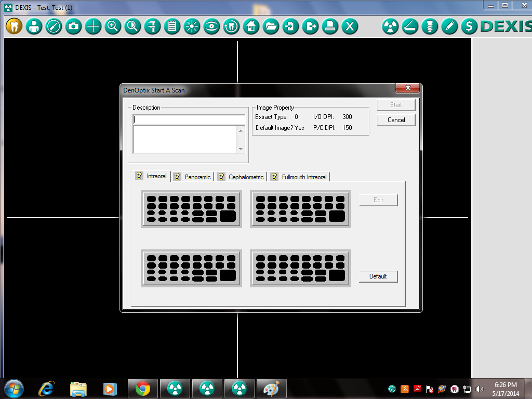Image resolution: width=532 pixels, height=399 pixels.
Task: Click the Default button
Action: [378, 276]
